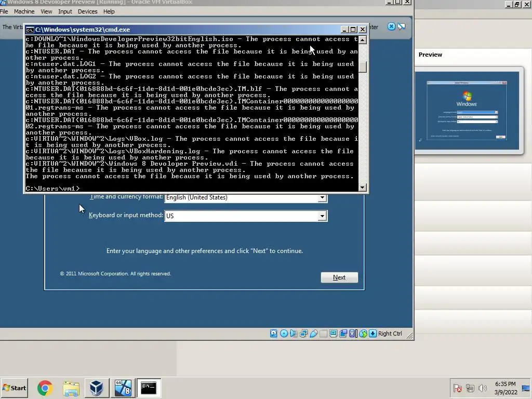Switch to cmd.exe taskbar button
The width and height of the screenshot is (532, 399).
click(149, 388)
